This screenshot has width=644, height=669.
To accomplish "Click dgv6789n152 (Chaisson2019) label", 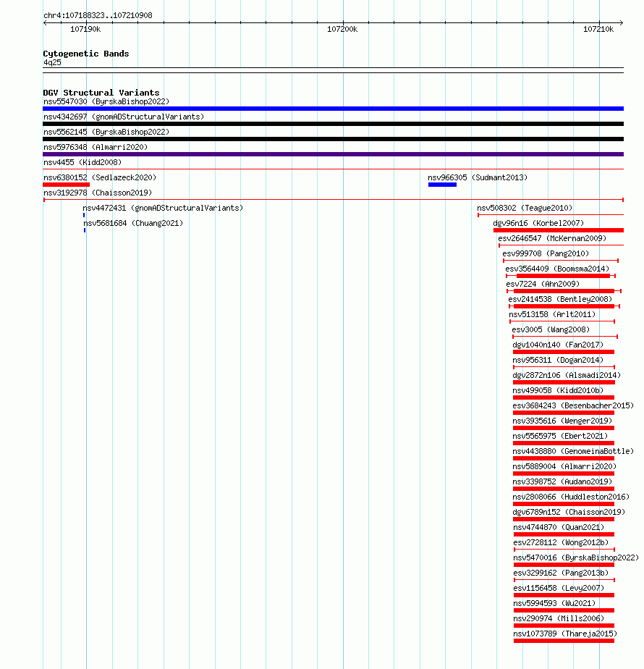I will point(569,512).
